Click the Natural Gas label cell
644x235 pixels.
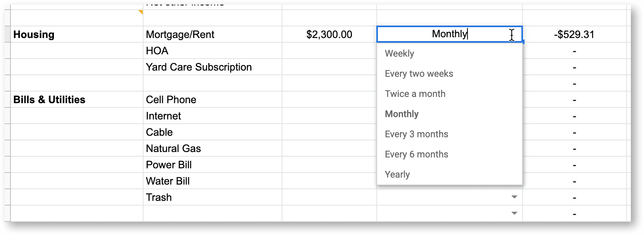tap(212, 149)
